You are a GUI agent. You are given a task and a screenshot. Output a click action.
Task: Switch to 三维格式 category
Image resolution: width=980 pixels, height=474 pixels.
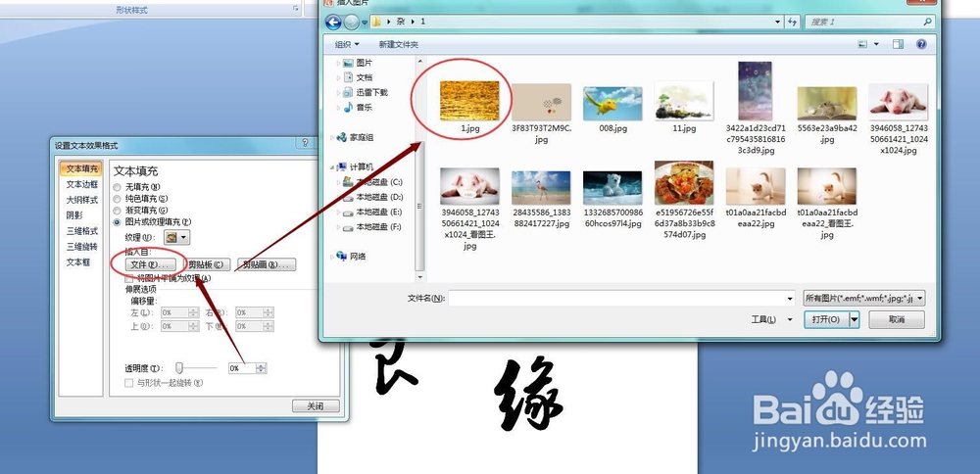82,231
